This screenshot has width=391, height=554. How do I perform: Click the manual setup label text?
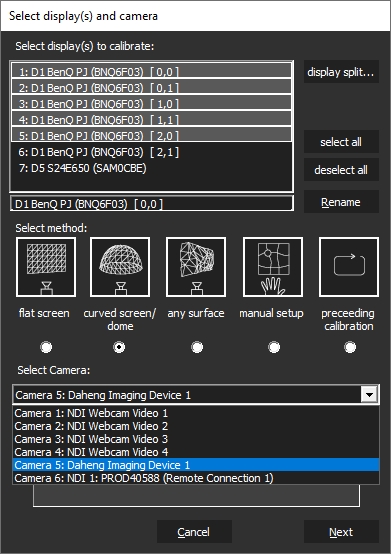tap(271, 313)
